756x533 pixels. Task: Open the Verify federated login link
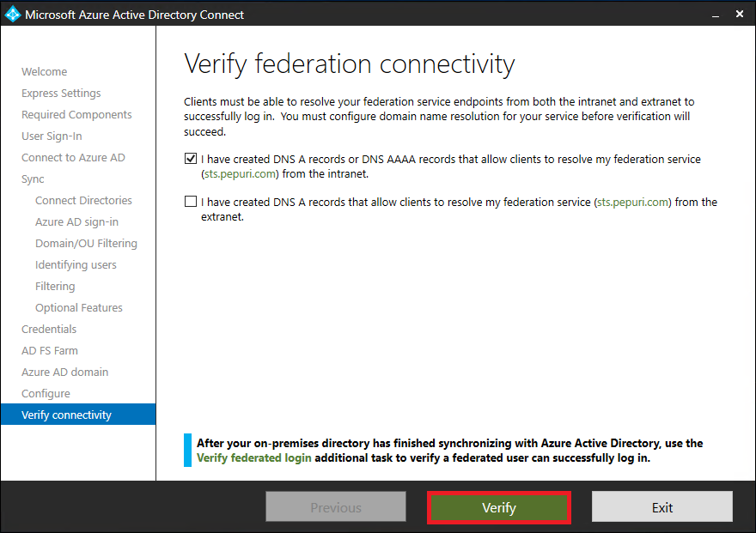click(x=253, y=457)
